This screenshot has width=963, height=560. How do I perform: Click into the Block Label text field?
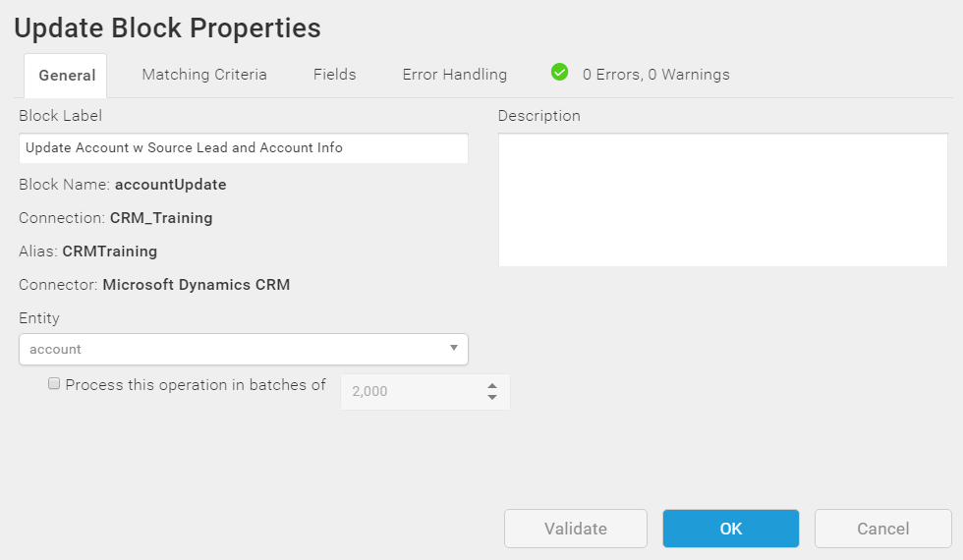click(x=244, y=148)
